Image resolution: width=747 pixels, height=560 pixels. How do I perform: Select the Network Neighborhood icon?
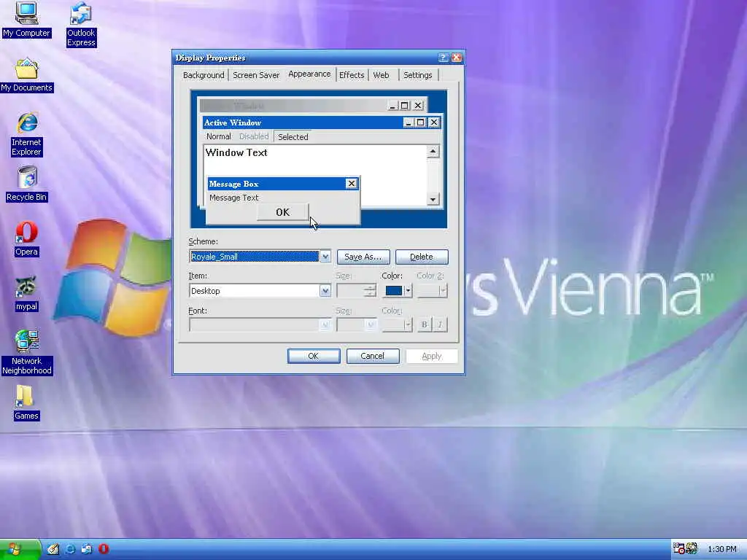26,353
